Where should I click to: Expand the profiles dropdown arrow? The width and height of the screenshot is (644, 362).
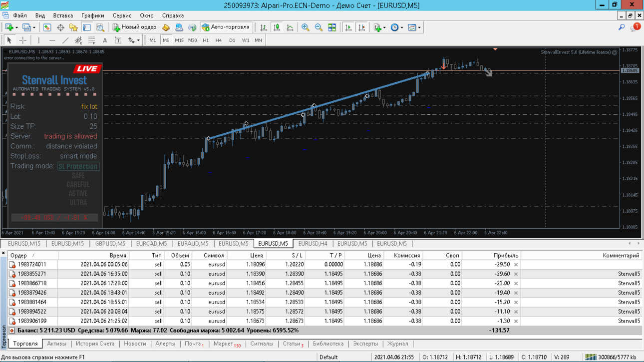pyautogui.click(x=34, y=28)
